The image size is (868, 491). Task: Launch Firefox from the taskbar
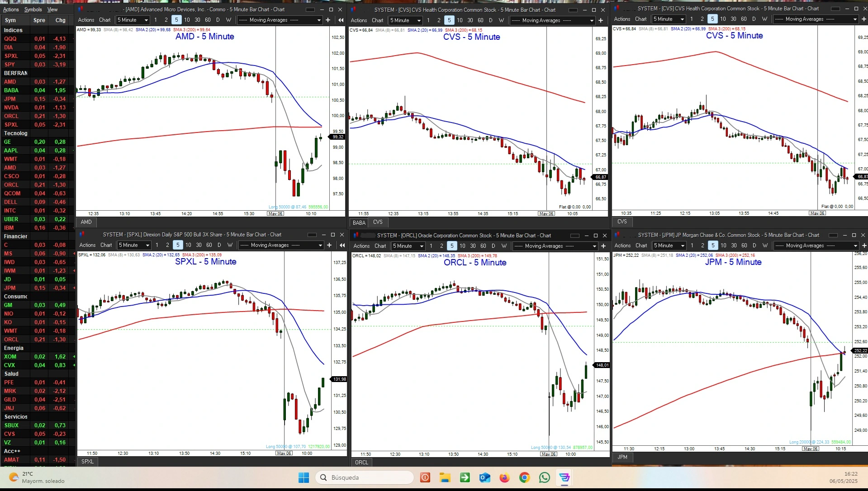click(x=504, y=477)
